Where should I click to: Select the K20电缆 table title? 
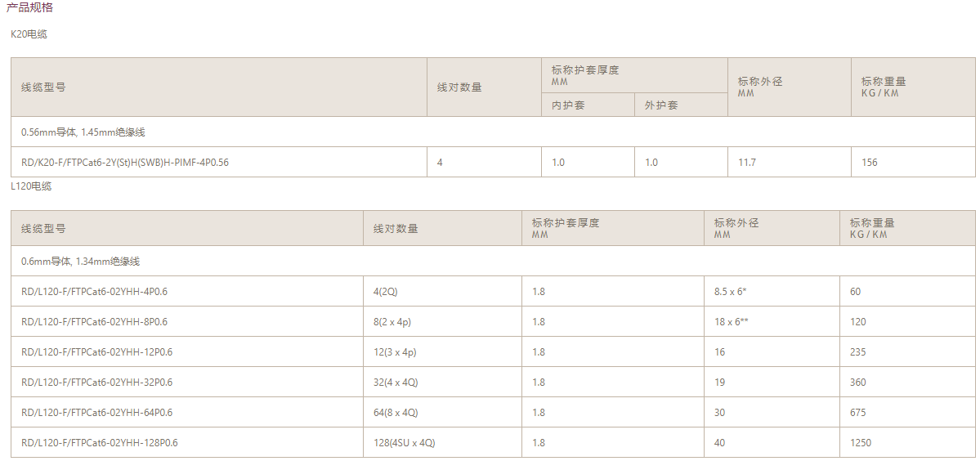tap(29, 34)
